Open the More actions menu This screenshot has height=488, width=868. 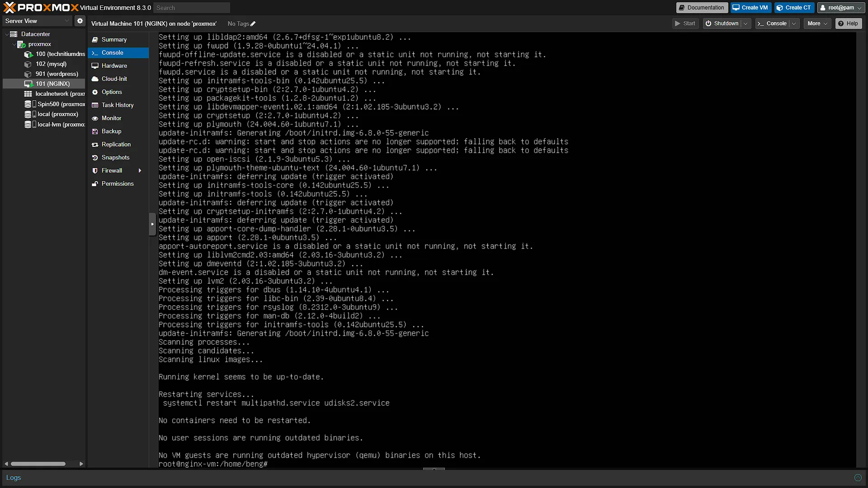click(817, 23)
